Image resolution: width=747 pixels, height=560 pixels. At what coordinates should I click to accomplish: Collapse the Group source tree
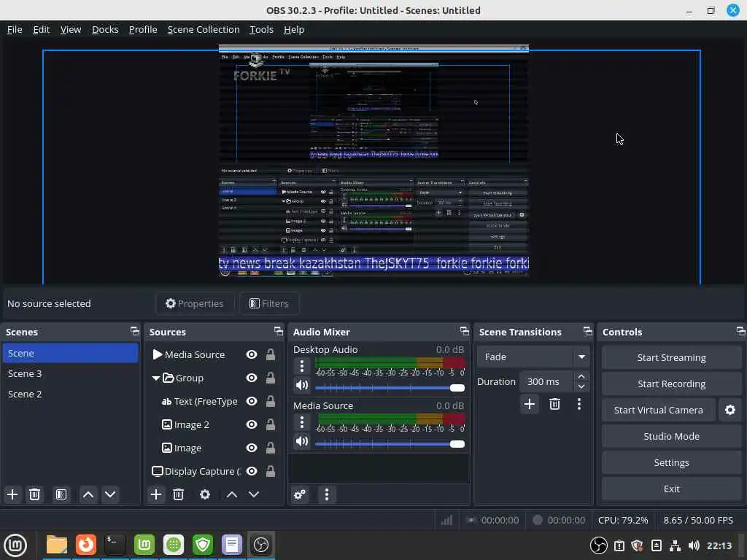(x=156, y=378)
